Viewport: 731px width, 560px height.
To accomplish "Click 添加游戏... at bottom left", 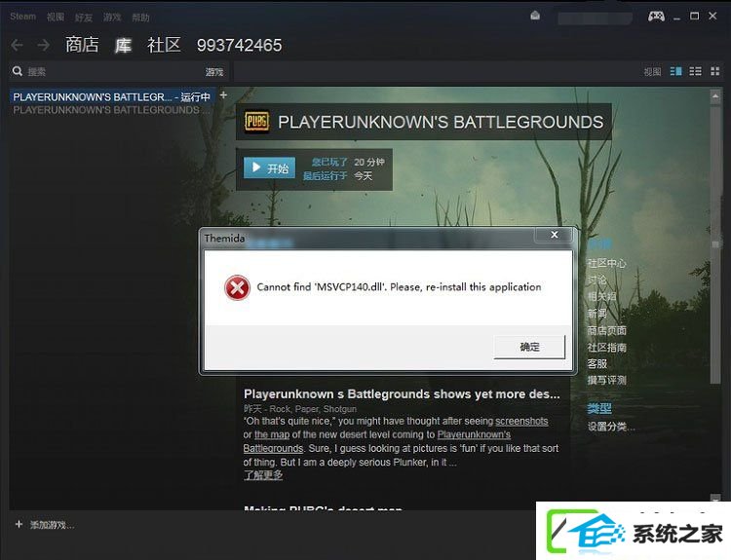I will [45, 525].
